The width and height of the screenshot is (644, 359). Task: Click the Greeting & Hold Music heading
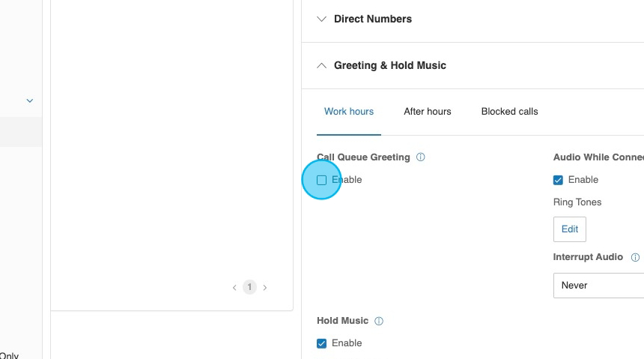(389, 66)
